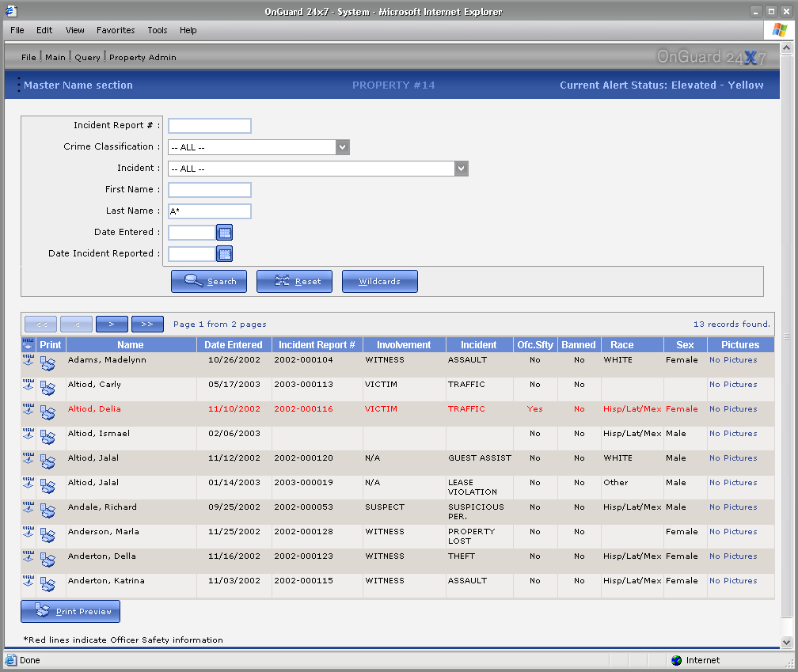This screenshot has width=798, height=672.
Task: Select incident number 2002-000104
Action: pos(303,359)
